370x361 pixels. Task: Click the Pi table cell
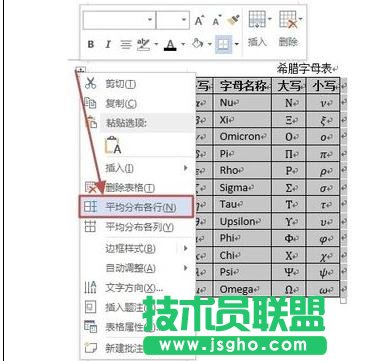pos(243,154)
